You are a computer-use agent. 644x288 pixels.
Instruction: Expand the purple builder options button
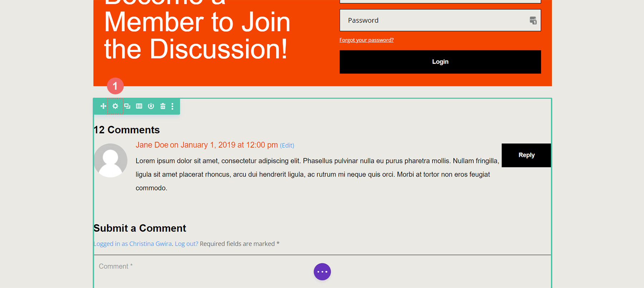322,272
